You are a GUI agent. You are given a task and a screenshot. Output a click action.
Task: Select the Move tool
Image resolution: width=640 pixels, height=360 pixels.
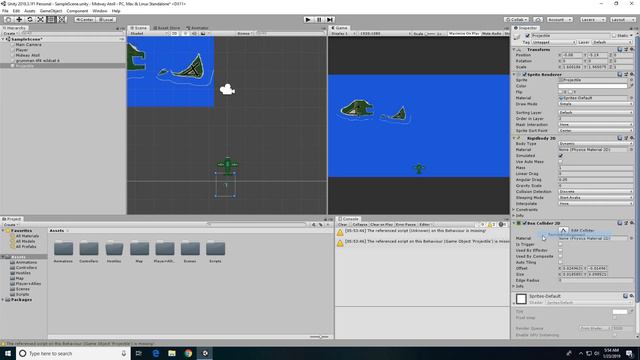[x=19, y=20]
